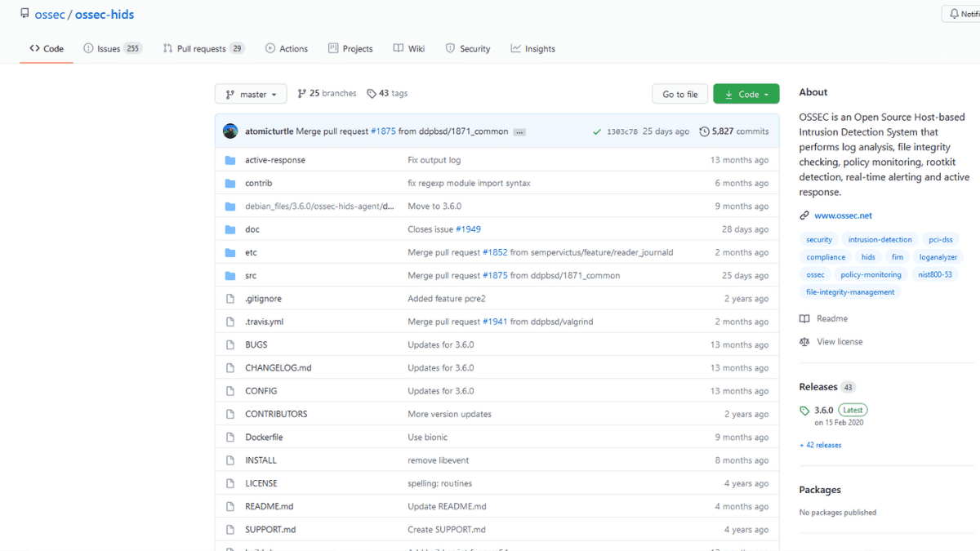Open pull request #1875 in commit header

pos(383,131)
